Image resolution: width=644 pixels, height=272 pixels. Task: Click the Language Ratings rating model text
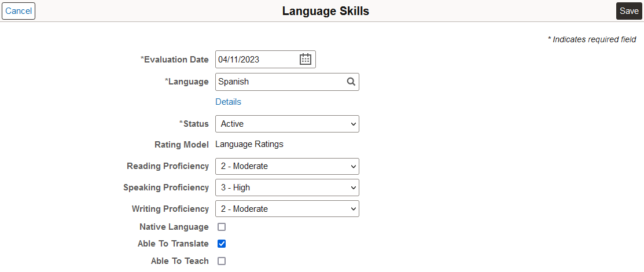coord(249,144)
